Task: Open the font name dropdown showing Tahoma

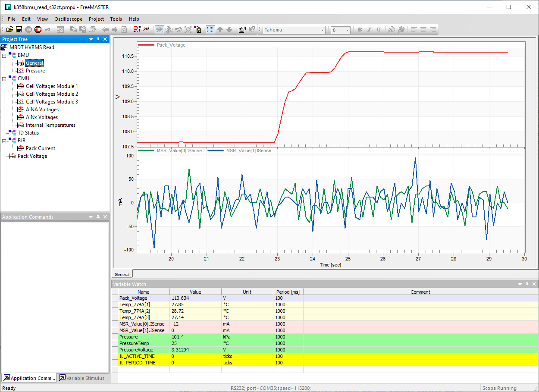Action: pos(322,30)
